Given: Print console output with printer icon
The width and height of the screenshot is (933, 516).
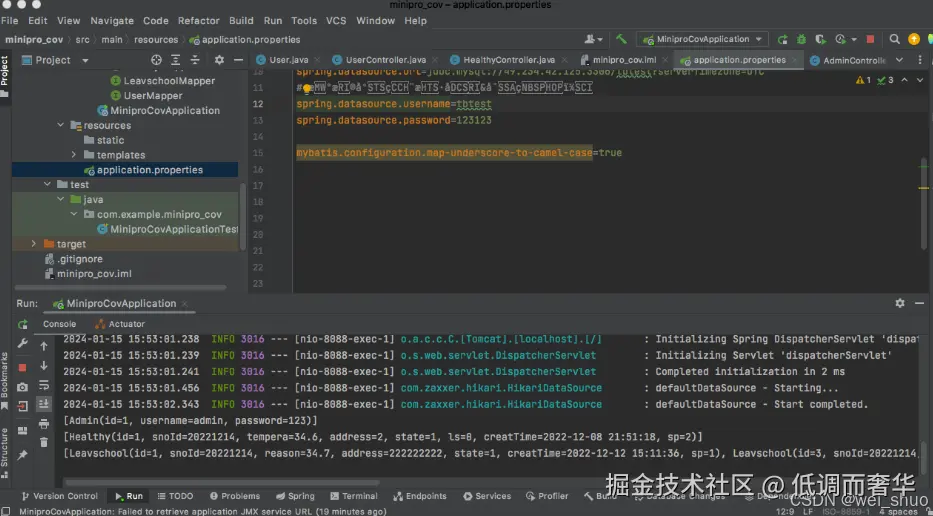Looking at the screenshot, I should click(x=44, y=424).
